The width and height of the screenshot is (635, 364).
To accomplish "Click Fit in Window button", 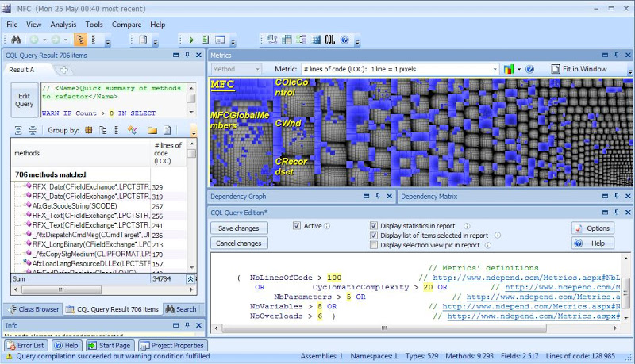I will click(x=579, y=69).
